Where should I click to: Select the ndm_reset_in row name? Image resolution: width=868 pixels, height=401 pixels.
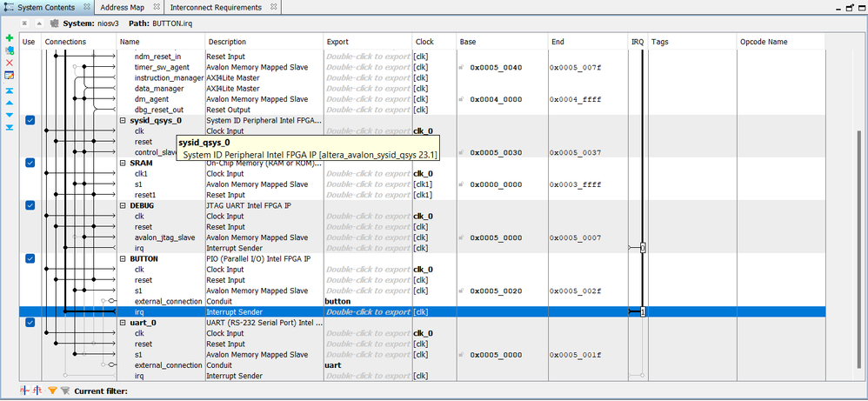tap(157, 57)
